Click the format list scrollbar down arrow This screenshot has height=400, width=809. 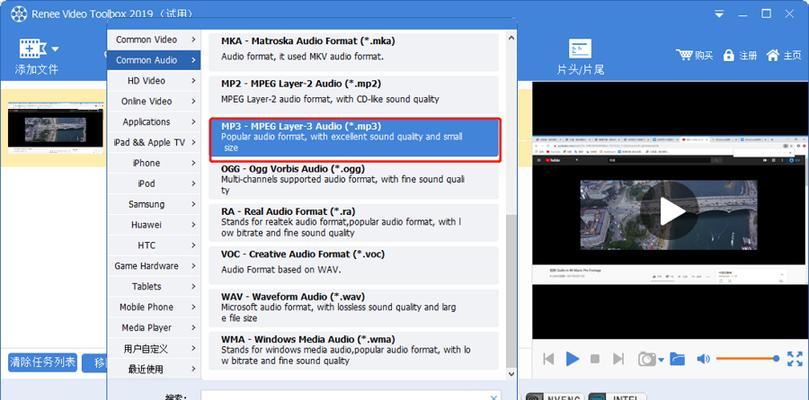511,374
